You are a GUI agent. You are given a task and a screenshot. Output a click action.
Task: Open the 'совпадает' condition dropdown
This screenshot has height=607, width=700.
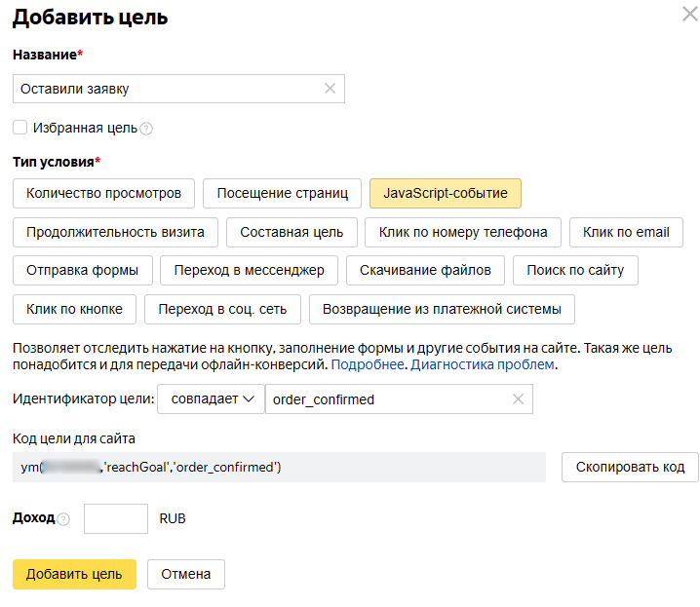211,399
